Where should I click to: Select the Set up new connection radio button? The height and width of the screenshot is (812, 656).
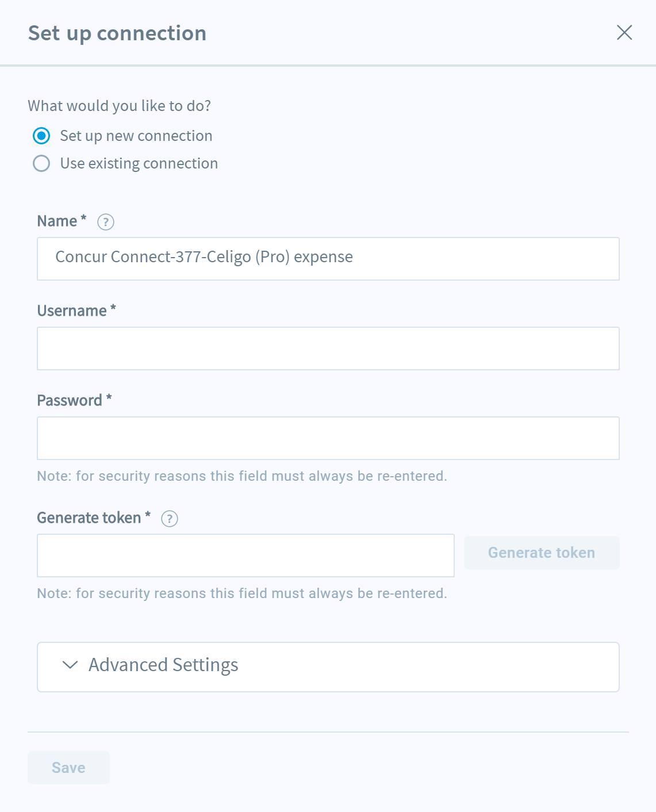[41, 136]
